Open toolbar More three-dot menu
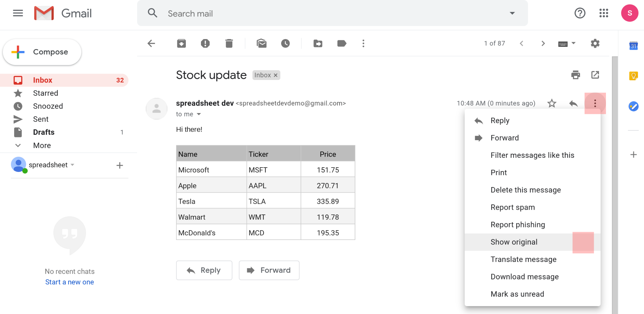Image resolution: width=644 pixels, height=314 pixels. 364,43
